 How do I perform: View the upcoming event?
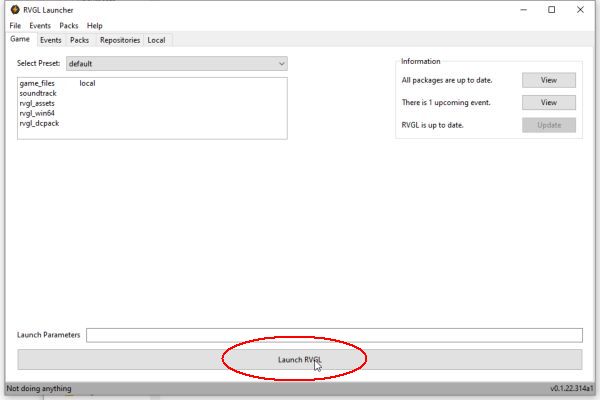pos(549,103)
